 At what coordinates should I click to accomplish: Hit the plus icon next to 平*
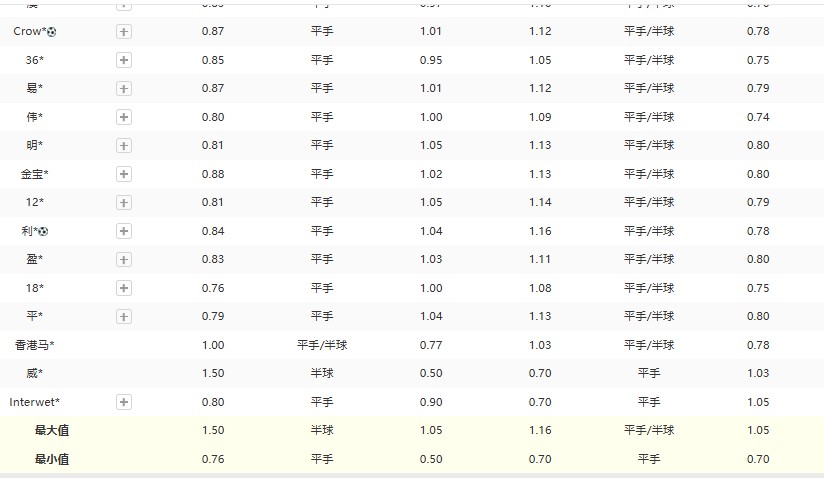pyautogui.click(x=124, y=317)
